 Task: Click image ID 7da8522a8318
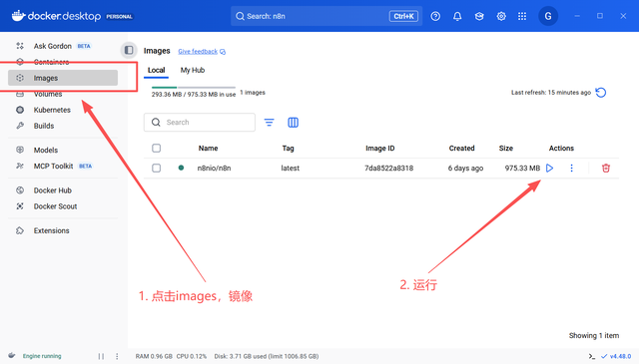pos(388,168)
